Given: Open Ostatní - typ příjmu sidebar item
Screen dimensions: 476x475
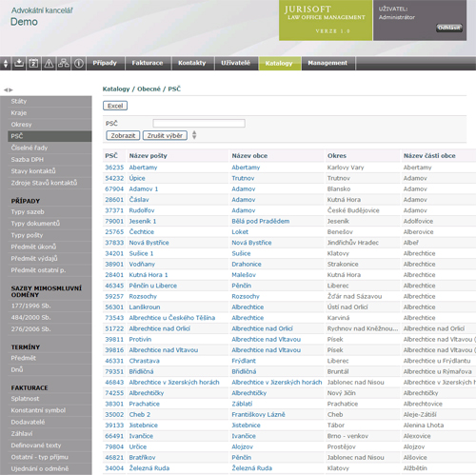Looking at the screenshot, I should click(x=50, y=457).
